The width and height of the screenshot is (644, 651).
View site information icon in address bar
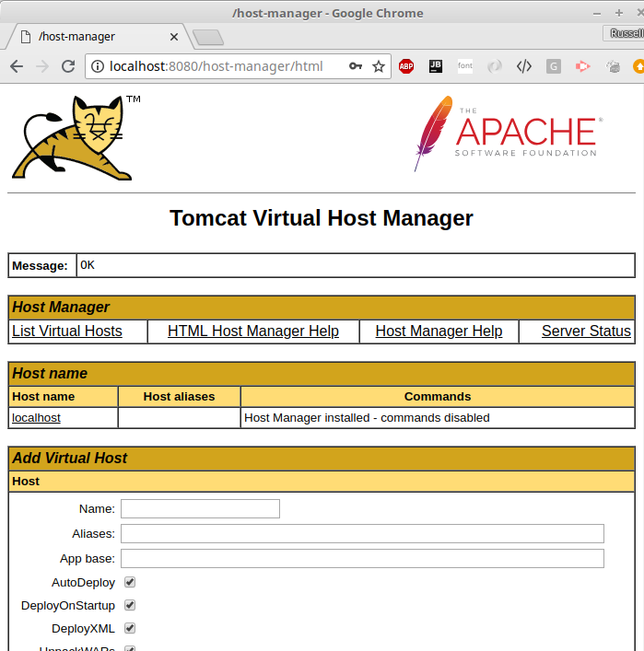98,66
